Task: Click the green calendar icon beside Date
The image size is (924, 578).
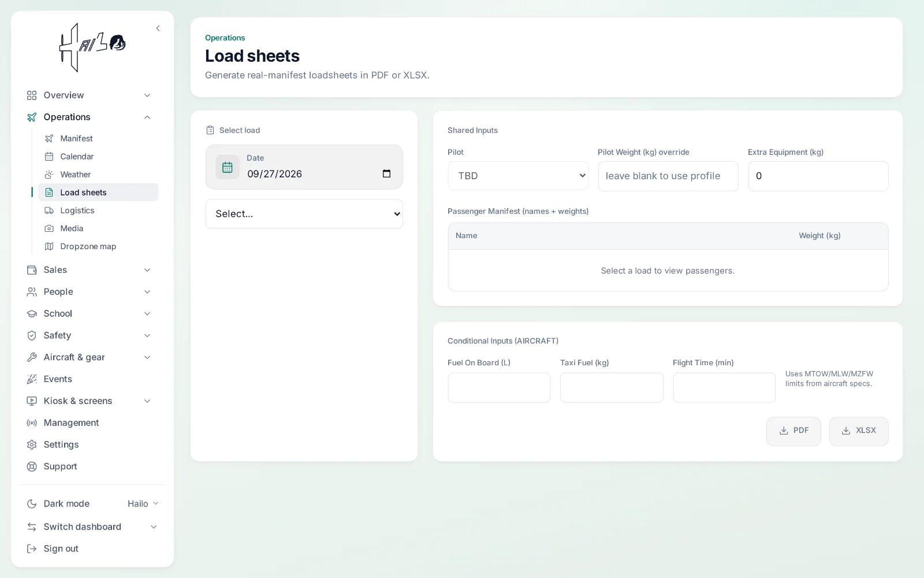Action: pos(228,167)
